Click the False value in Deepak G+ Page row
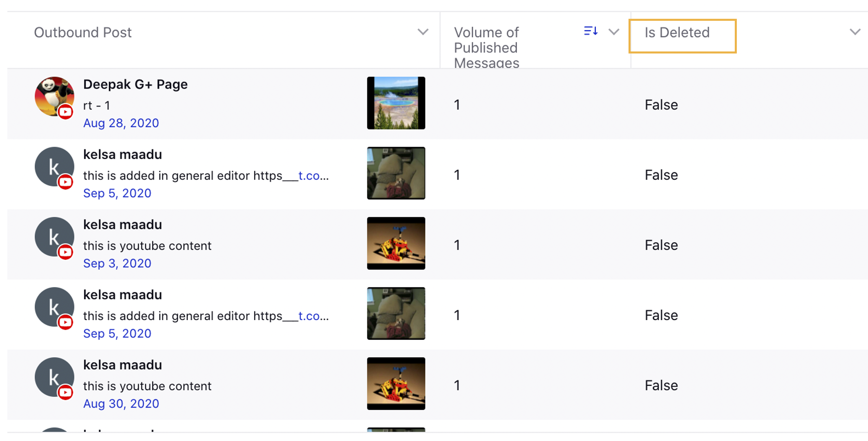Screen dimensions: 868x441 (661, 105)
